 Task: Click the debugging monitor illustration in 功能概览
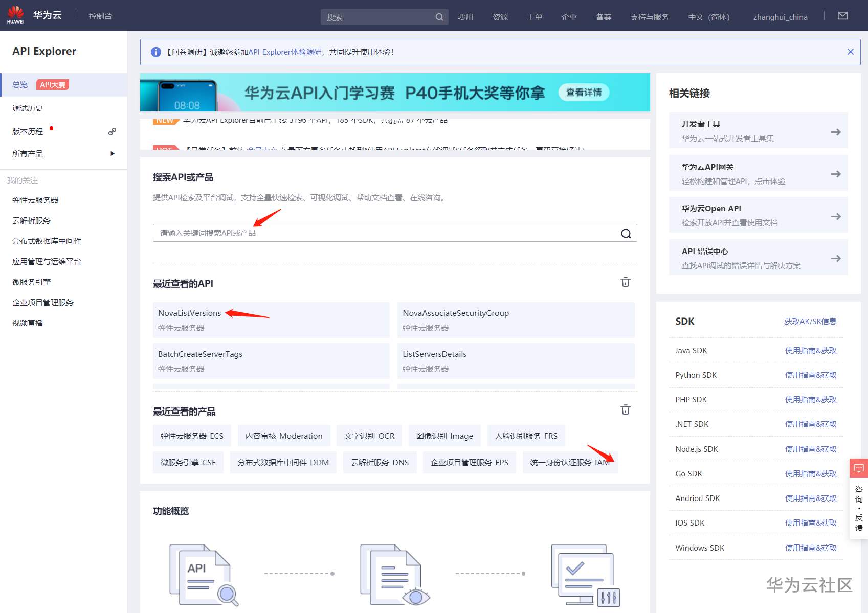coord(586,575)
